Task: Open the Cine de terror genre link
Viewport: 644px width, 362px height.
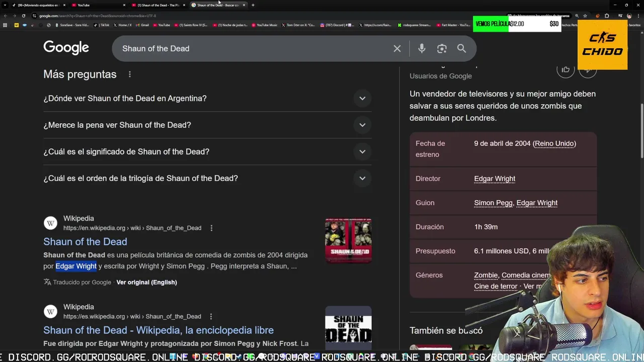Action: [x=496, y=286]
